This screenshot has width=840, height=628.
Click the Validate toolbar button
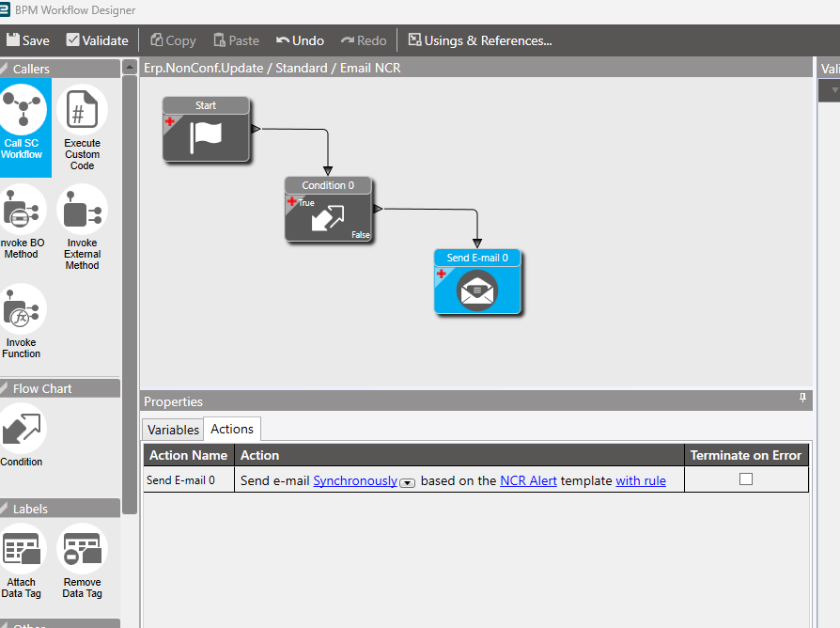tap(98, 40)
